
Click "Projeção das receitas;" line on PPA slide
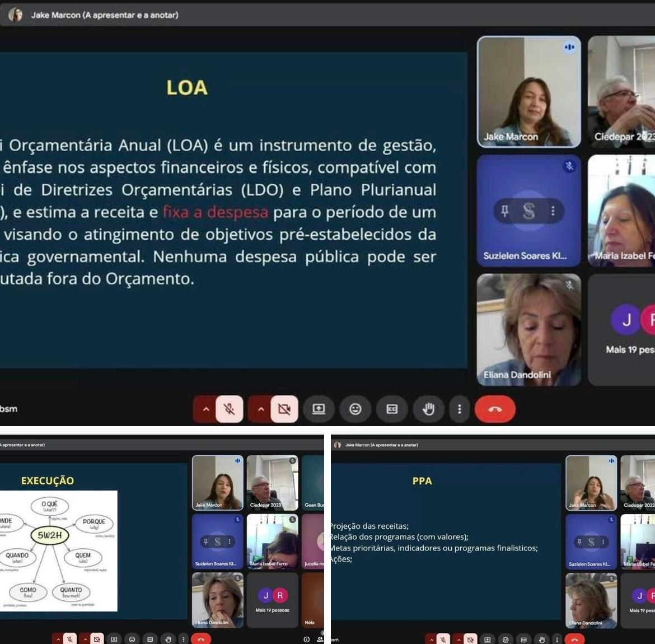tap(369, 526)
